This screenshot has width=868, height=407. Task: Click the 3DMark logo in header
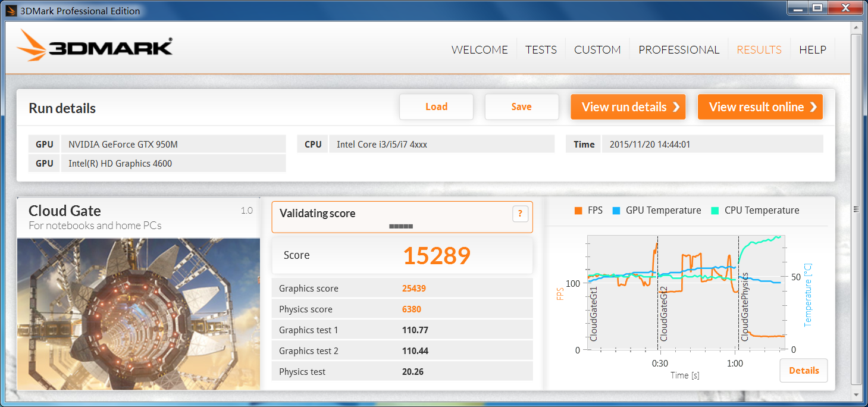95,45
